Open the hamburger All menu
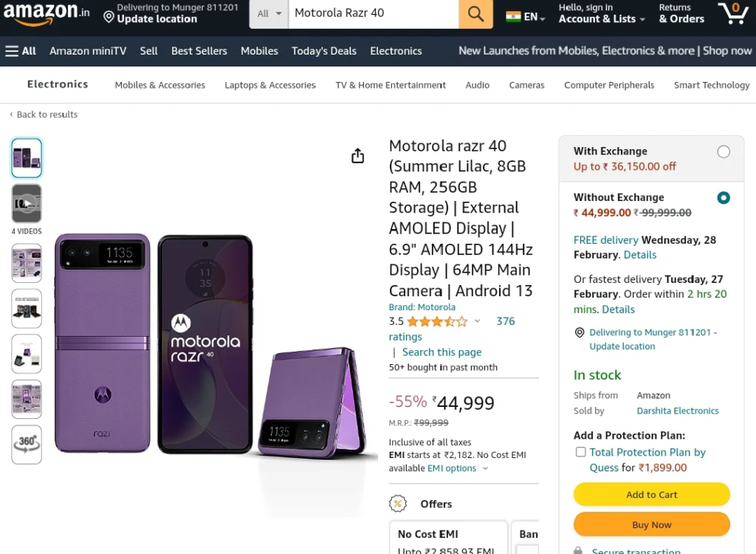 [x=21, y=51]
